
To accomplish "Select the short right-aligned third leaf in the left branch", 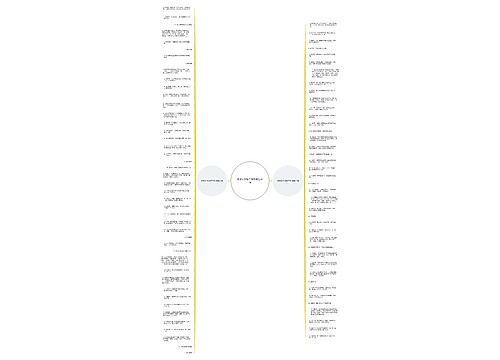I will [183, 25].
